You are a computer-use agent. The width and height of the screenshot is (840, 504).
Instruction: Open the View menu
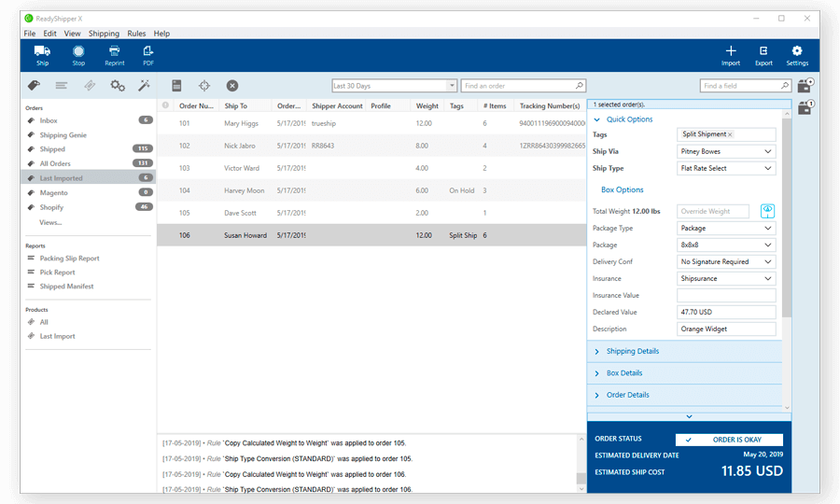point(72,34)
